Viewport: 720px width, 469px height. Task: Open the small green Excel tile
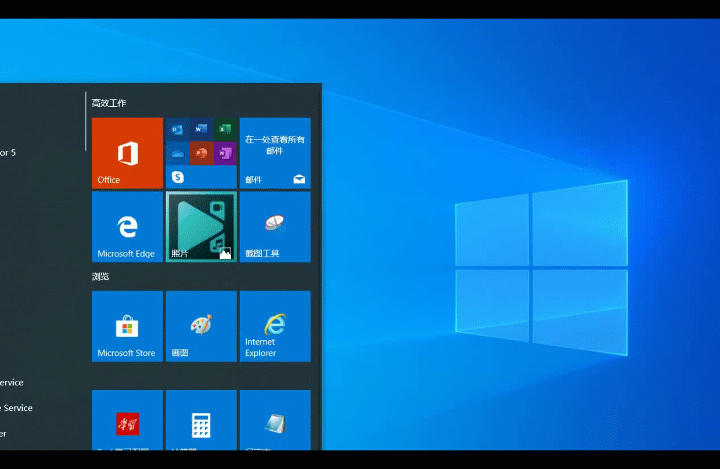(x=225, y=130)
